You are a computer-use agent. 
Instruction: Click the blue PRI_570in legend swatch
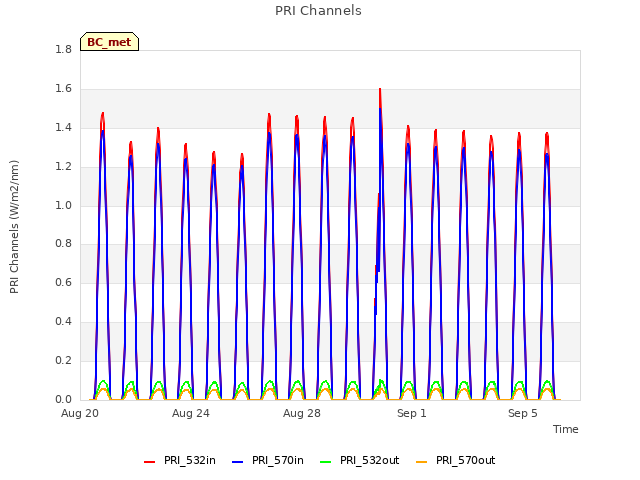(x=238, y=461)
